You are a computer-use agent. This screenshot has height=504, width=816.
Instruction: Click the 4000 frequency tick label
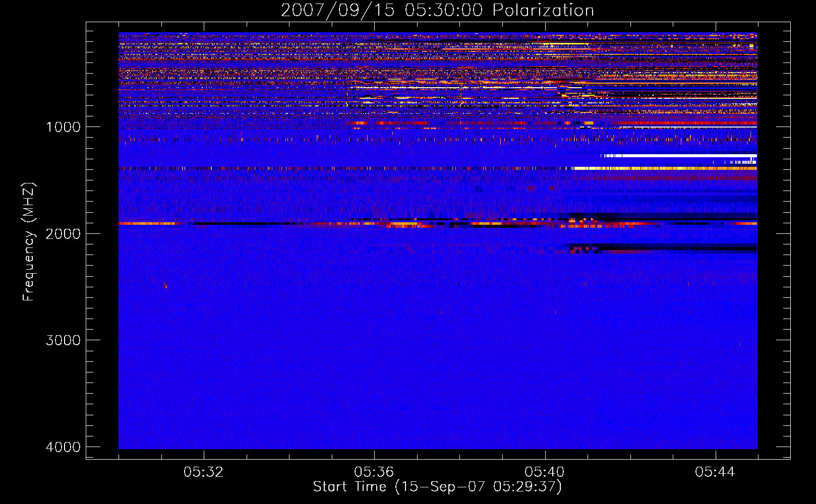[x=63, y=447]
